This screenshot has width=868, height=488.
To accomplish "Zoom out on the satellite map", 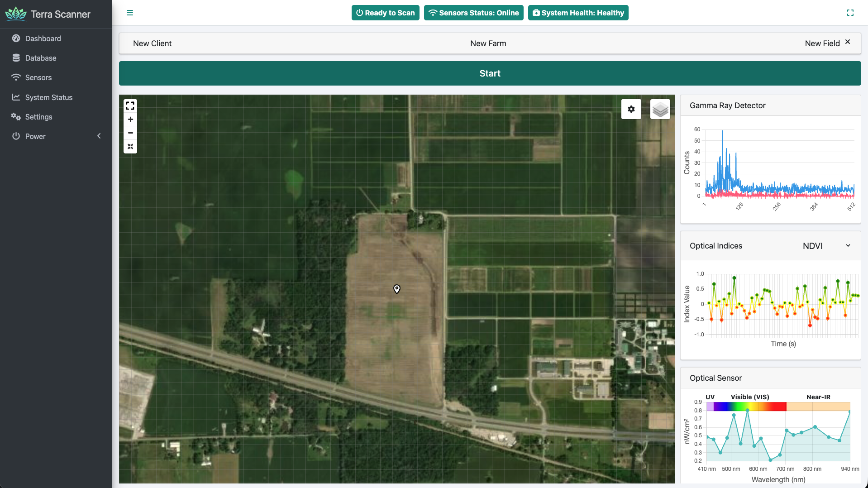I will 130,133.
